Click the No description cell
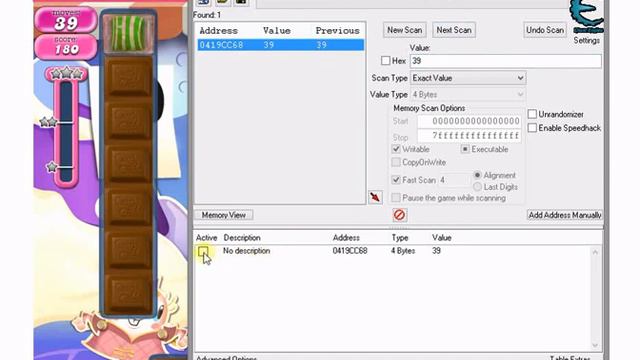The height and width of the screenshot is (360, 640). click(247, 251)
